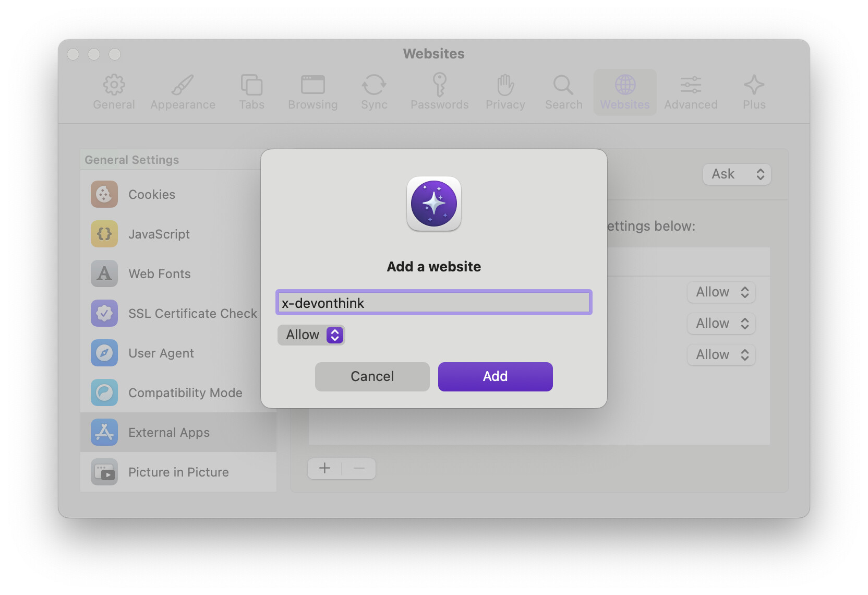Viewport: 868px width, 595px height.
Task: Select the Web Fonts letter icon
Action: point(104,273)
